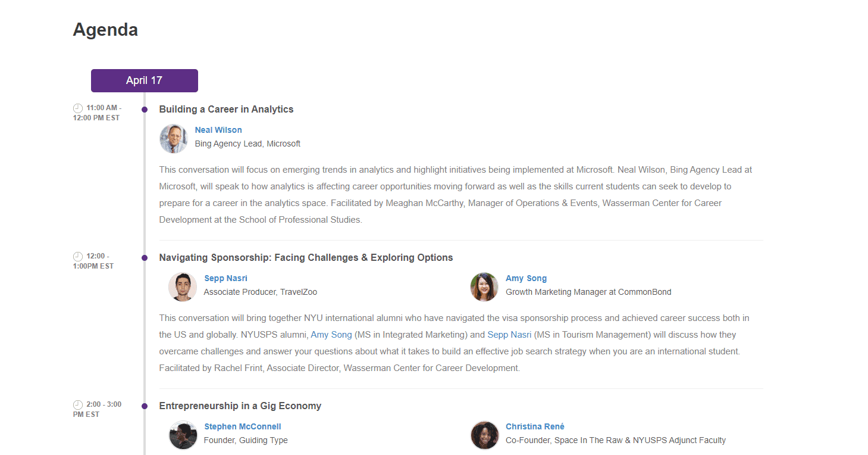Open Amy Song speaker name link
Viewport: 868px width, 455px height.
[526, 278]
